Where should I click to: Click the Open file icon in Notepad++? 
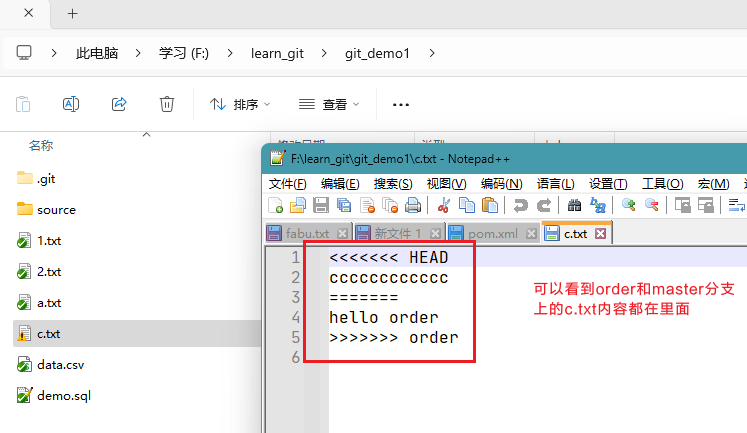(298, 205)
